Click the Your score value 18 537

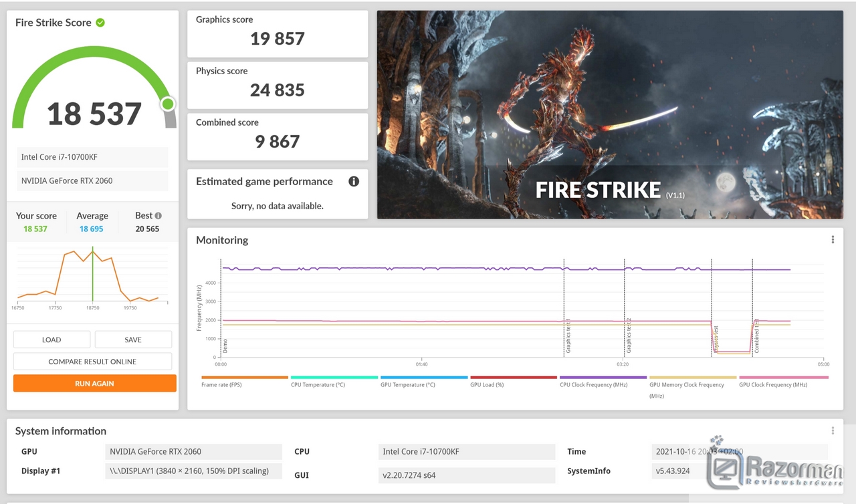[x=35, y=229]
